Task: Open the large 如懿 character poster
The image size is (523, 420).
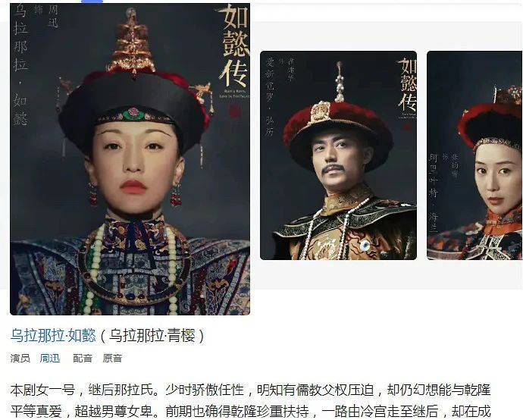Action: (130, 159)
